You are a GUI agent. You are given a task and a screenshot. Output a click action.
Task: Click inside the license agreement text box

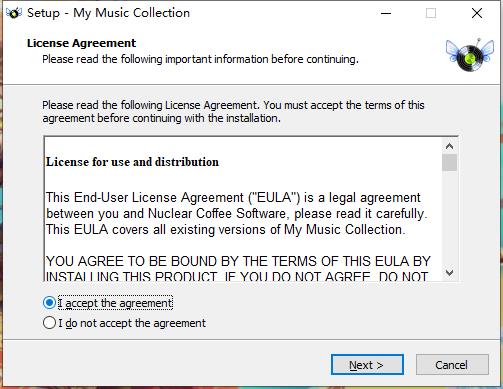pos(243,209)
